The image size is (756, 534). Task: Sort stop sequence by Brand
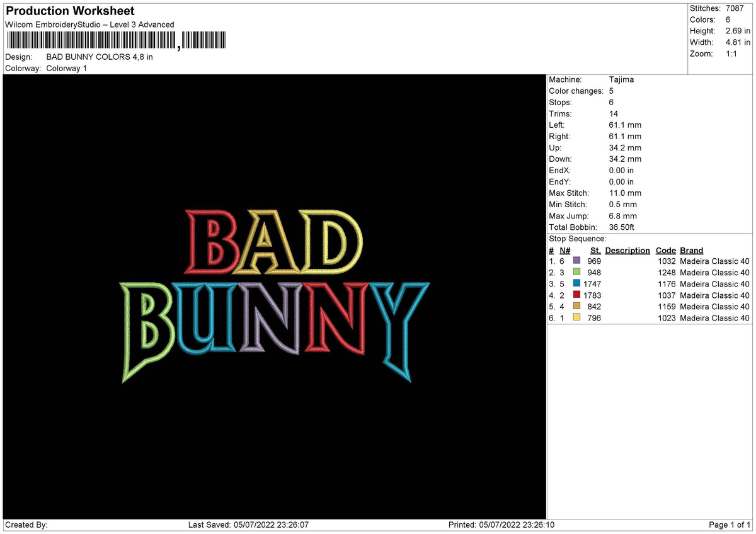pyautogui.click(x=691, y=250)
